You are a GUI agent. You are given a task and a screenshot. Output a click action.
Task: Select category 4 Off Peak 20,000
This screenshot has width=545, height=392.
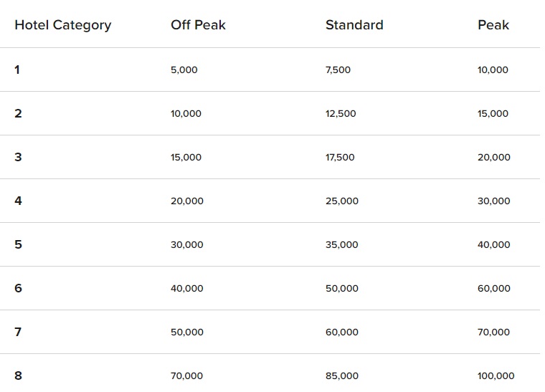(x=187, y=201)
